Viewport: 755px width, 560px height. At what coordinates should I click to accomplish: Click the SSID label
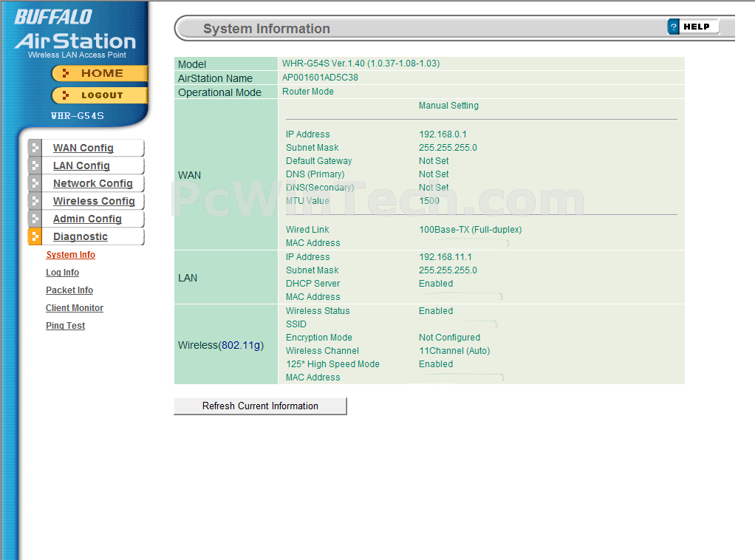(295, 324)
